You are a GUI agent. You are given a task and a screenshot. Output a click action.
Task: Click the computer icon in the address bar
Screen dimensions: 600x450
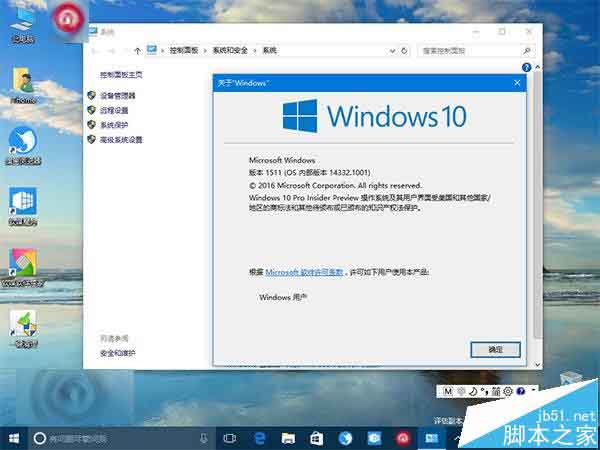(x=152, y=50)
